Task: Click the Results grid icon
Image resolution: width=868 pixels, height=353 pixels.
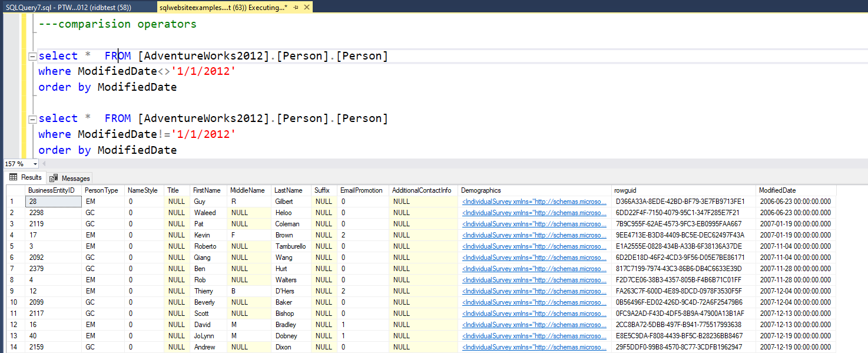Action: (13, 177)
